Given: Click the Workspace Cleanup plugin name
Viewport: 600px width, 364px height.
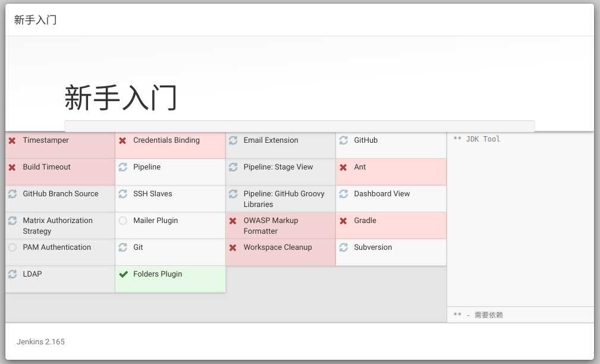Looking at the screenshot, I should point(278,247).
